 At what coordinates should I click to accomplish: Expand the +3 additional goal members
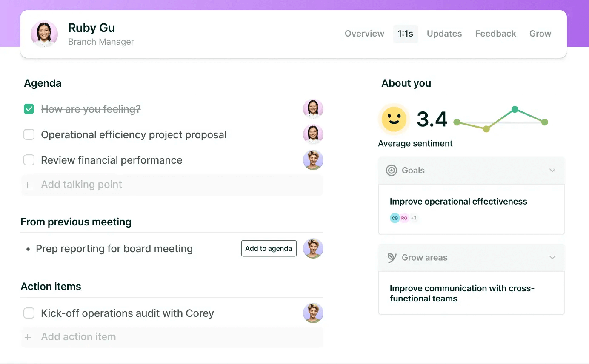click(x=414, y=218)
